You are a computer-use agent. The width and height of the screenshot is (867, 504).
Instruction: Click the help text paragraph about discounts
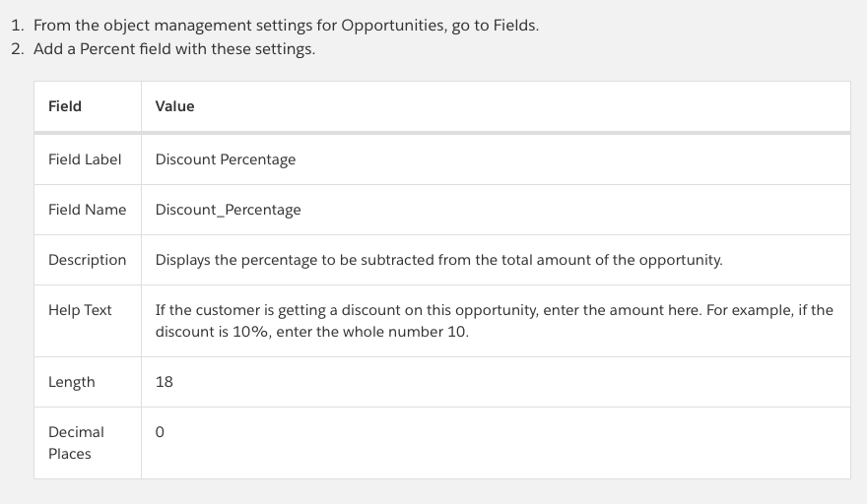coord(494,321)
